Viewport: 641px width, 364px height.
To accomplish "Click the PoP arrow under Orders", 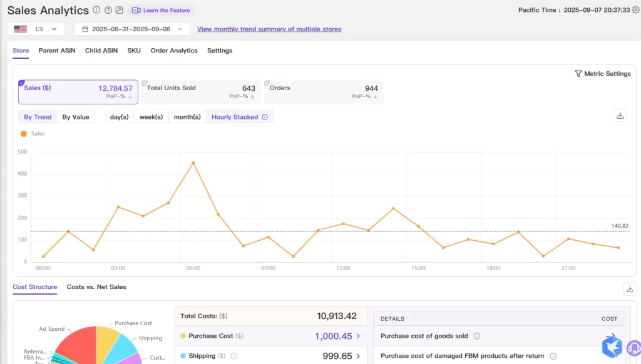I will pos(376,97).
